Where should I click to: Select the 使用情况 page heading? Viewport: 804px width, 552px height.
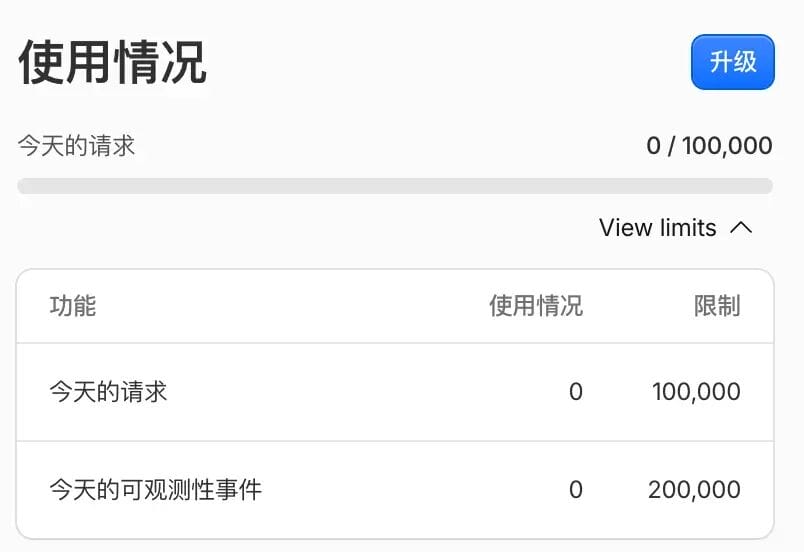[112, 63]
